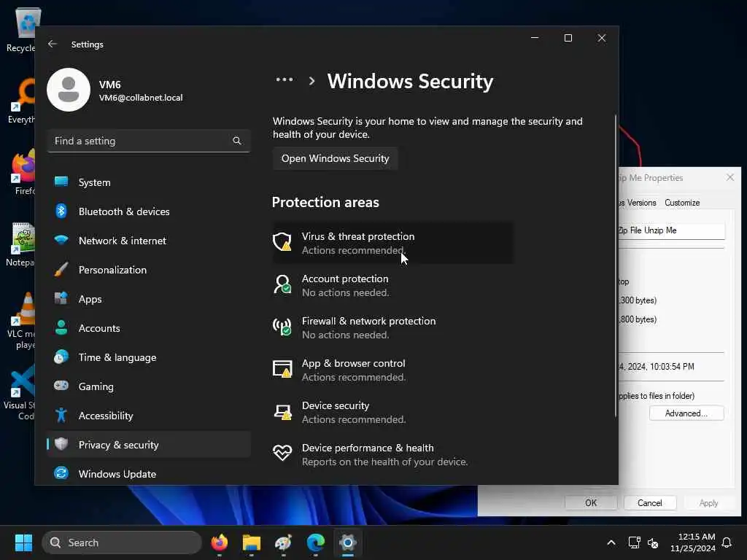Open Time & language settings category

(x=149, y=357)
